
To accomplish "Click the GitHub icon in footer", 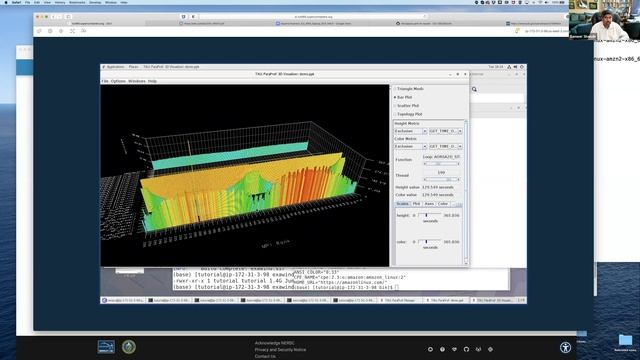I will [466, 349].
